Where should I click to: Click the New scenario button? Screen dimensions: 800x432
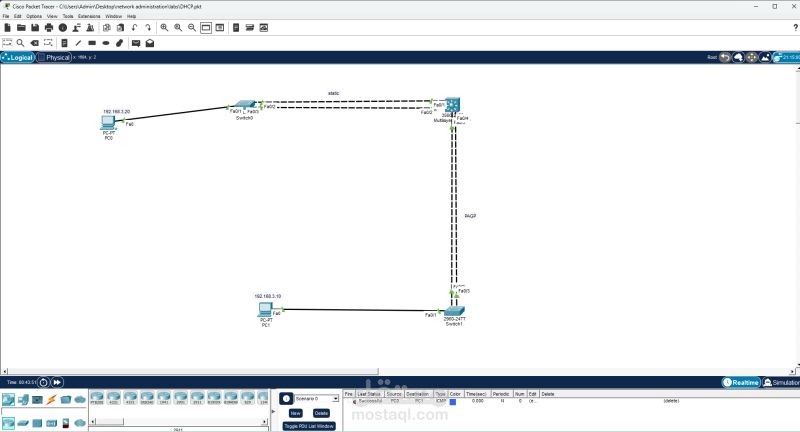point(295,413)
